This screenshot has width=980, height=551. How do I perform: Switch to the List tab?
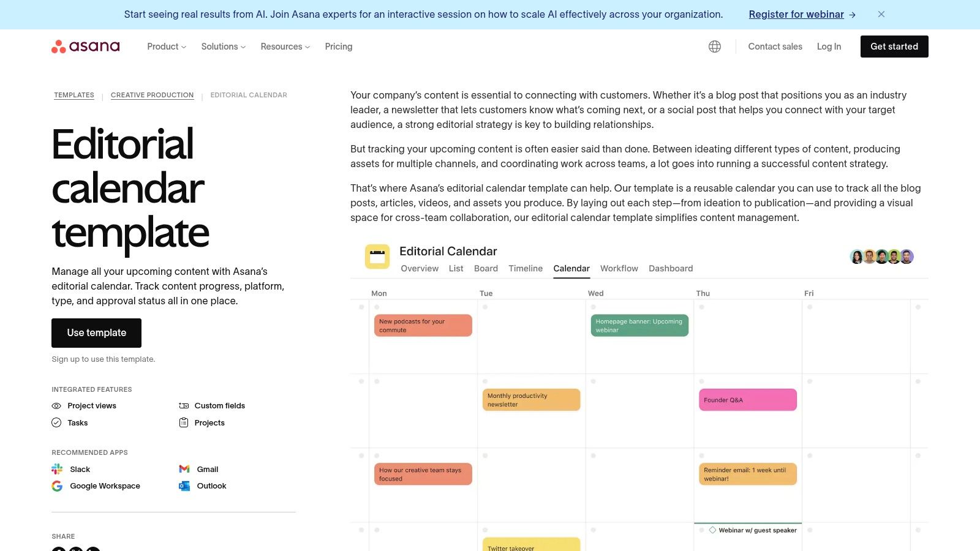click(x=456, y=268)
